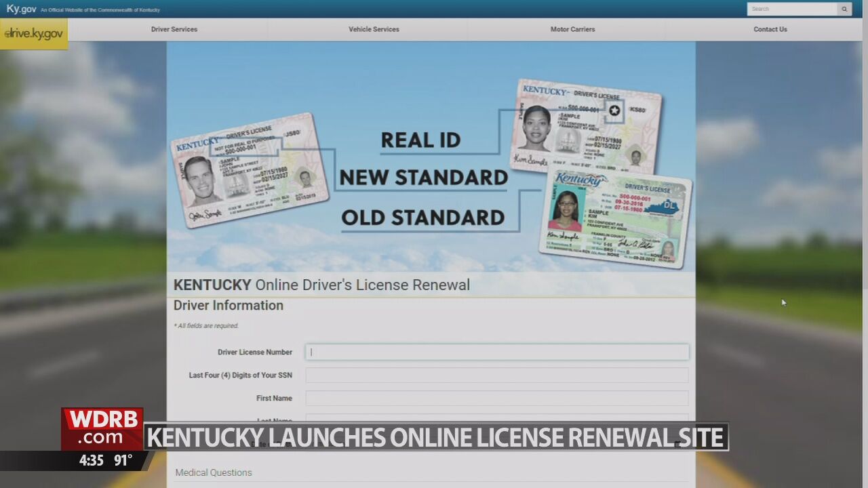Open the Motor Carriers menu
The image size is (868, 488).
click(x=572, y=29)
